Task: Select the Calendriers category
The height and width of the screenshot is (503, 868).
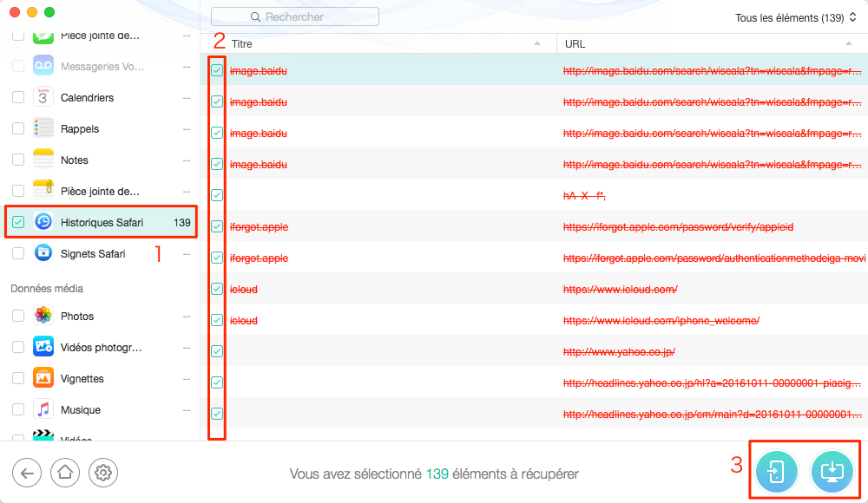Action: point(101,97)
